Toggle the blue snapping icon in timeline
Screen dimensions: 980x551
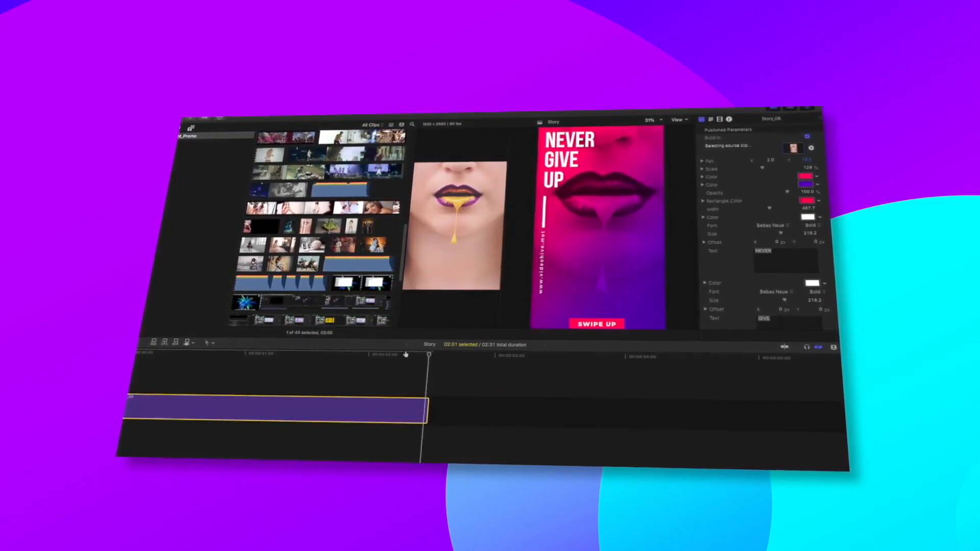point(818,347)
